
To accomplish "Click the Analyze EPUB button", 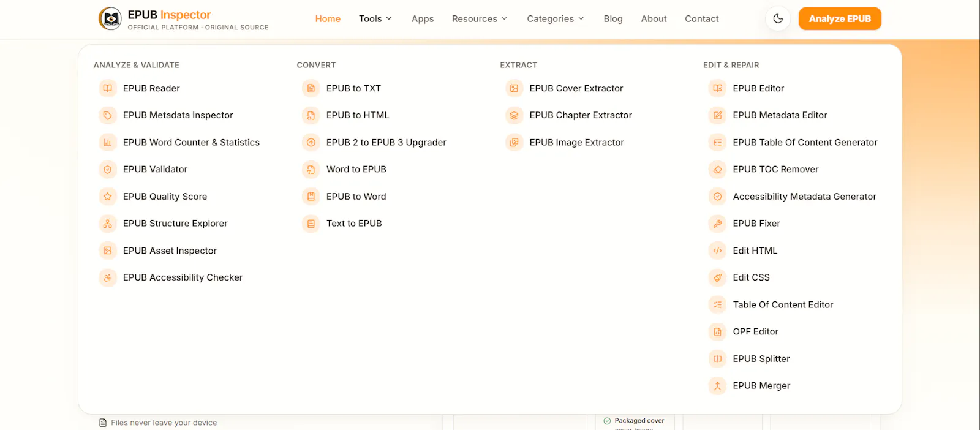I will (840, 18).
